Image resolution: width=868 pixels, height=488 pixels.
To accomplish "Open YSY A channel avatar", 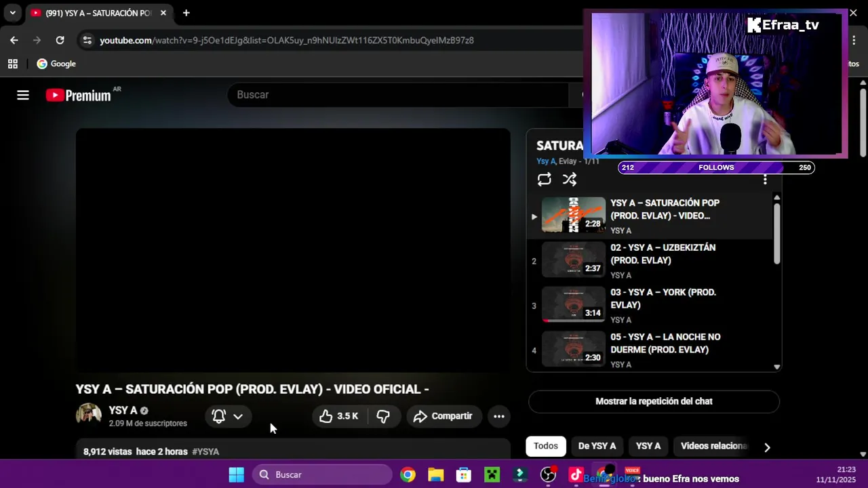I will pyautogui.click(x=89, y=415).
